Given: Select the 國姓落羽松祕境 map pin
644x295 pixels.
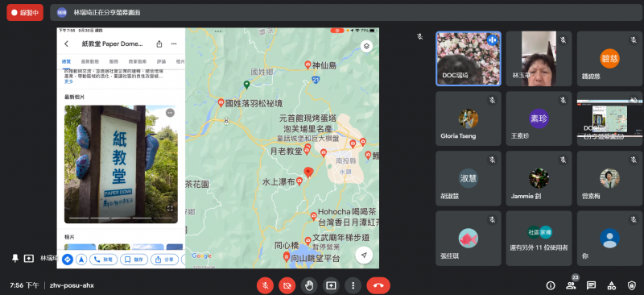Looking at the screenshot, I should click(221, 102).
